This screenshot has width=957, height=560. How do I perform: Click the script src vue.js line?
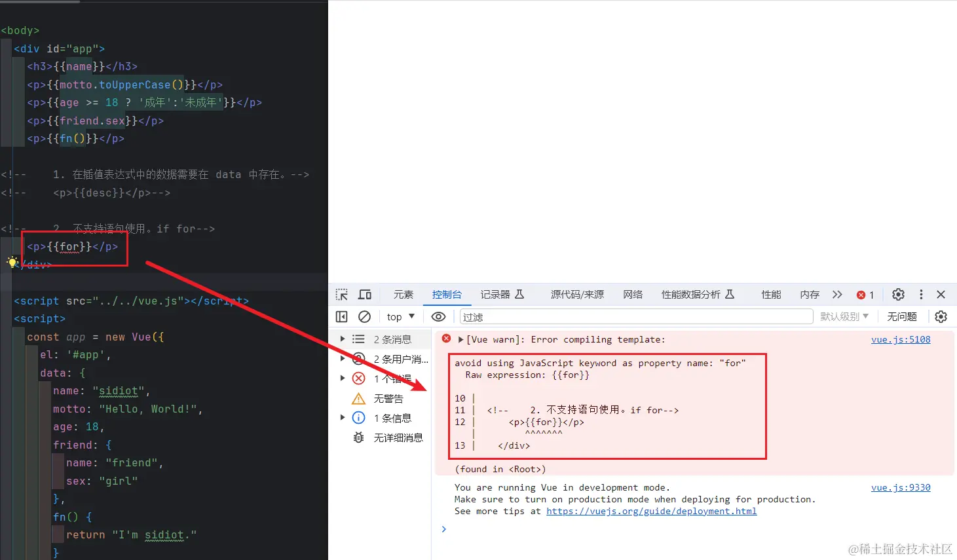(x=131, y=301)
